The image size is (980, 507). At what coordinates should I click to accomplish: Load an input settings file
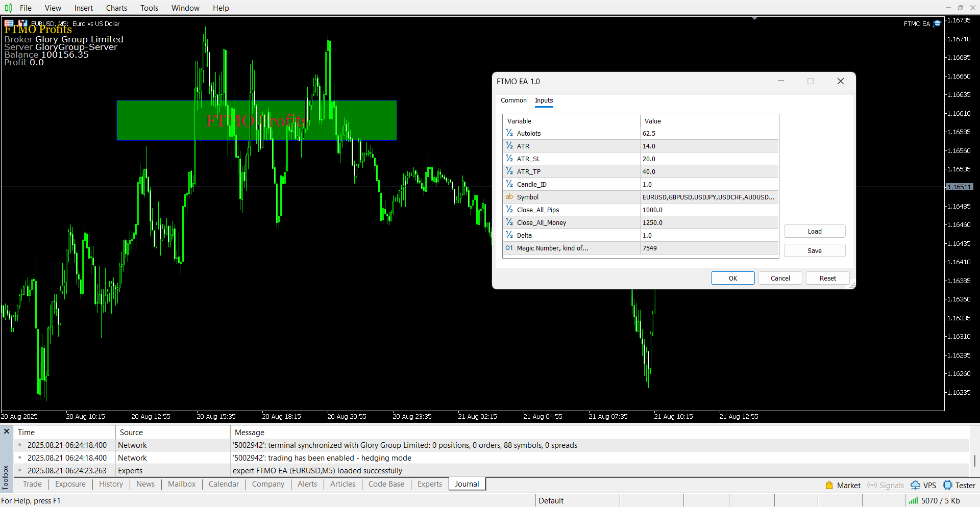coord(815,231)
